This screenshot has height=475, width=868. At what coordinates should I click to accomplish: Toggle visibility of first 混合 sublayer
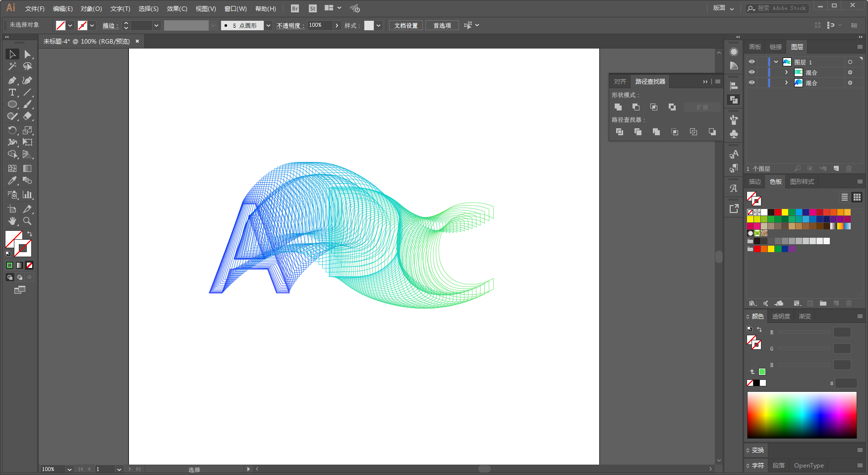click(752, 72)
